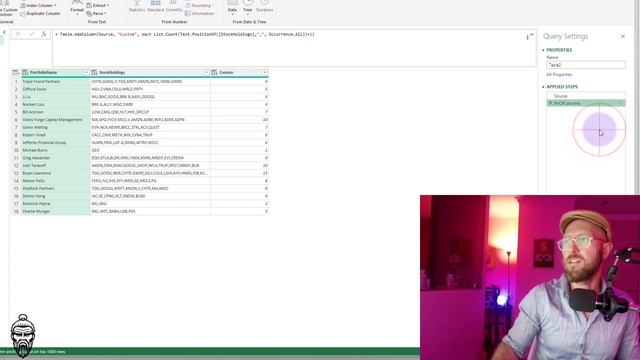The height and width of the screenshot is (360, 640).
Task: Click the Scientific number icon
Action: tap(173, 6)
